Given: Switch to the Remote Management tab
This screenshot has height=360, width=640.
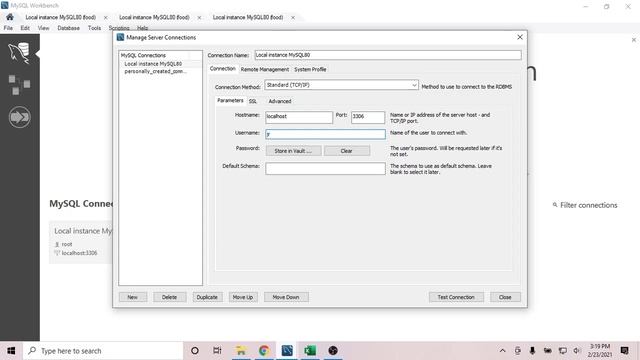Looking at the screenshot, I should coord(264,69).
